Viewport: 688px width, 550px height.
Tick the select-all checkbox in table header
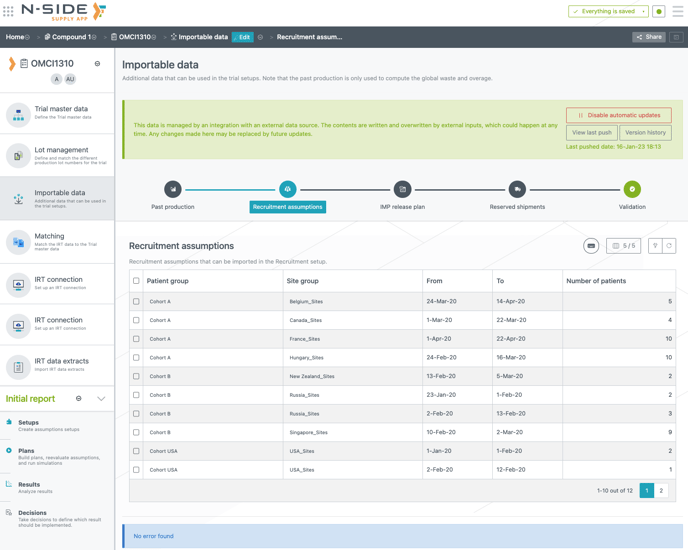coord(137,281)
